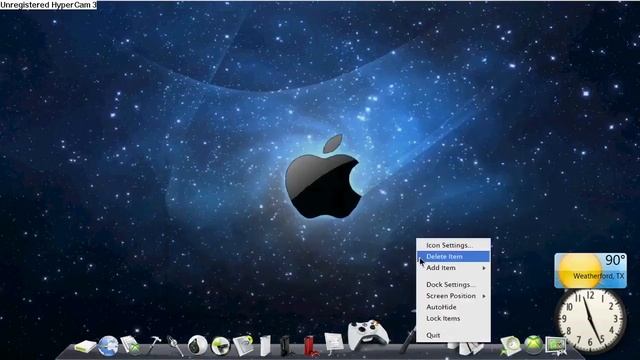This screenshot has width=640, height=360.
Task: Launch the black Xbox console dock icon
Action: point(286,345)
